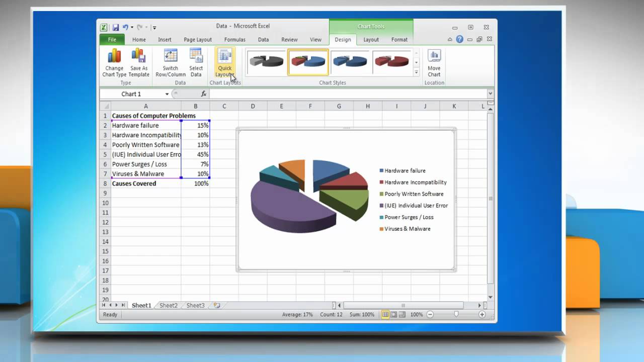Image resolution: width=644 pixels, height=362 pixels.
Task: Click Switch Row/Column
Action: (170, 63)
